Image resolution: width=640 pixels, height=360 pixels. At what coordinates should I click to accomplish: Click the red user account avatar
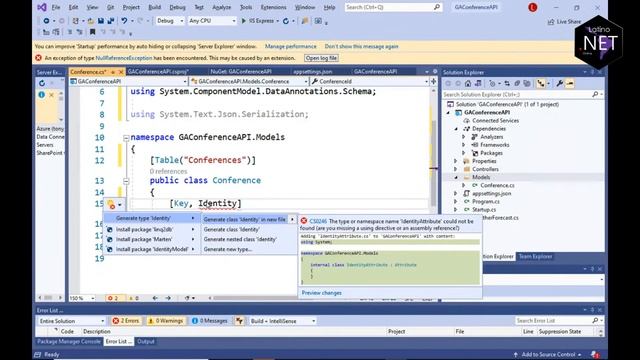tap(533, 7)
